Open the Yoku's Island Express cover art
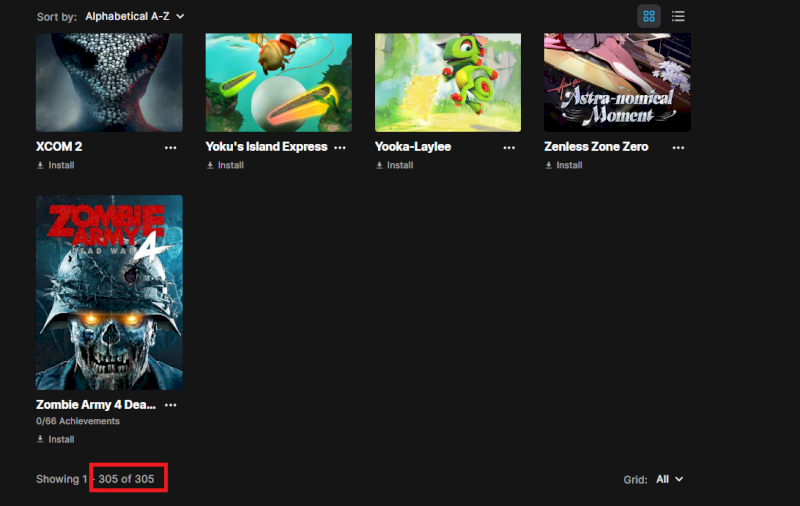 279,83
